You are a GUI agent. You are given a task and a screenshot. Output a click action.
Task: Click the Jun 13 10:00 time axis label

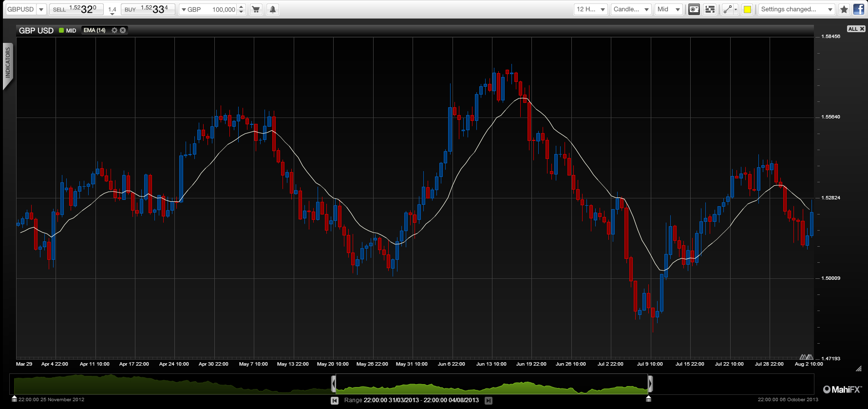click(x=491, y=364)
